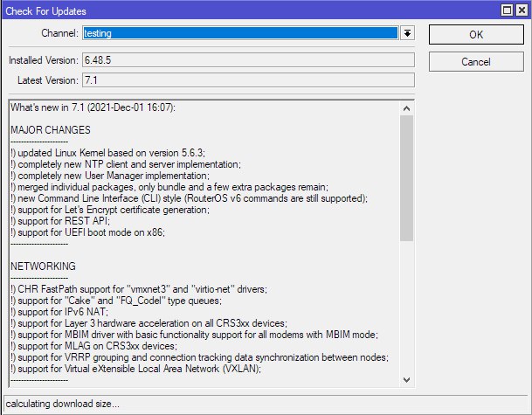Click the changelog scroll down arrow
532x415 pixels.
pyautogui.click(x=406, y=380)
